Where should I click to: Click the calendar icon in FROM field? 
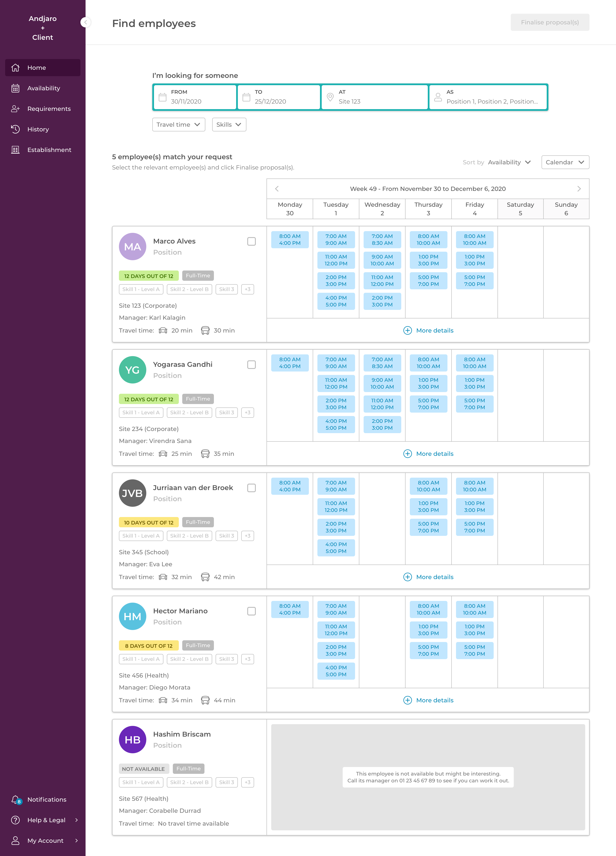pyautogui.click(x=163, y=97)
